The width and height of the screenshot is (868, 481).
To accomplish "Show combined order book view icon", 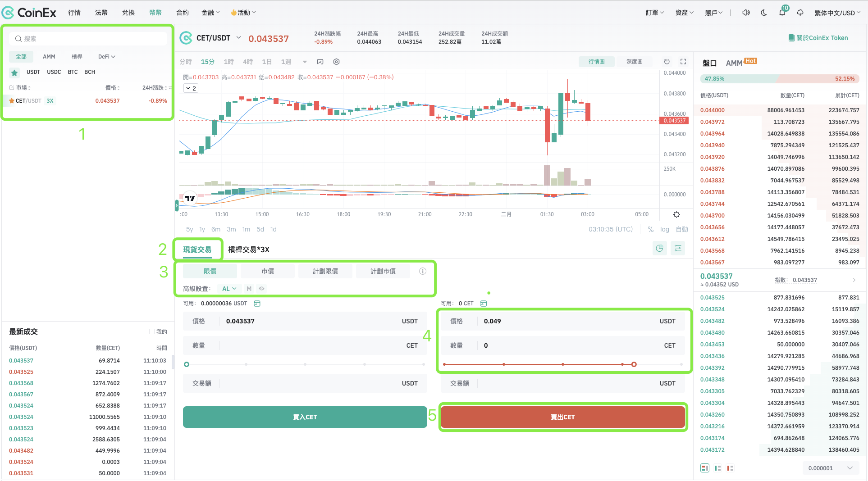I will [x=705, y=468].
